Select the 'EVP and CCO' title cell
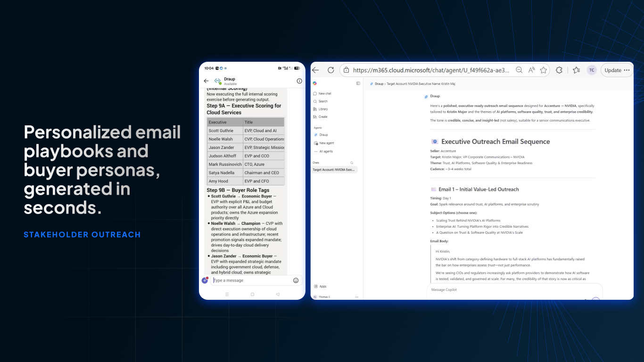 point(263,156)
